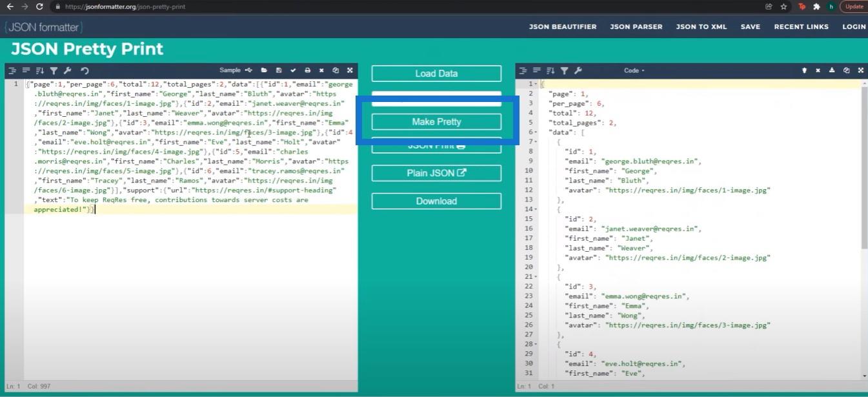Open RECENT LINKS nav item

(802, 26)
